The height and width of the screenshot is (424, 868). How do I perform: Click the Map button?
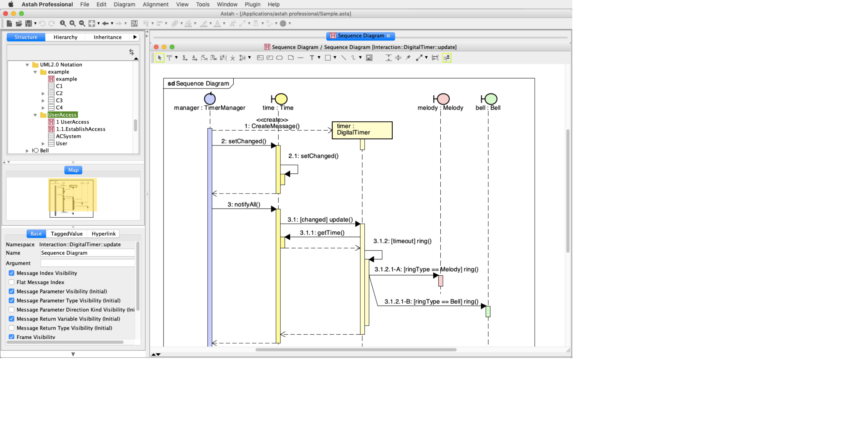point(73,170)
